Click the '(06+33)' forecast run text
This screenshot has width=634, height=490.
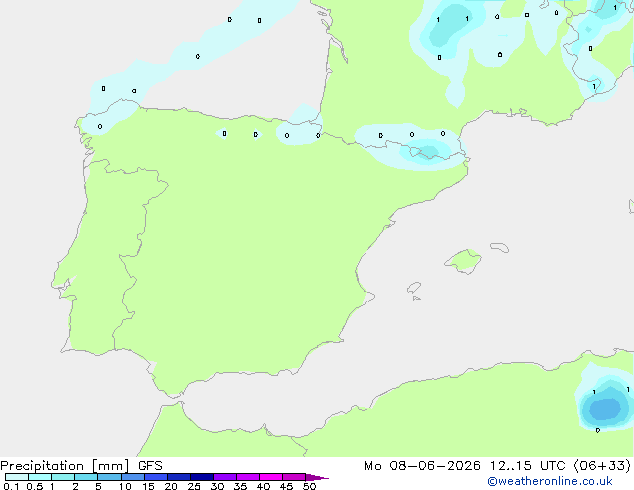click(x=602, y=466)
